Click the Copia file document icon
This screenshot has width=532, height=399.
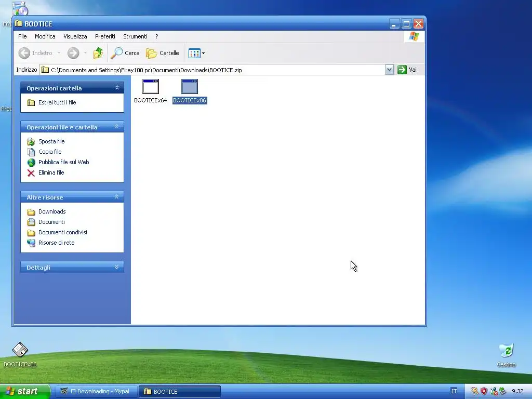click(31, 152)
